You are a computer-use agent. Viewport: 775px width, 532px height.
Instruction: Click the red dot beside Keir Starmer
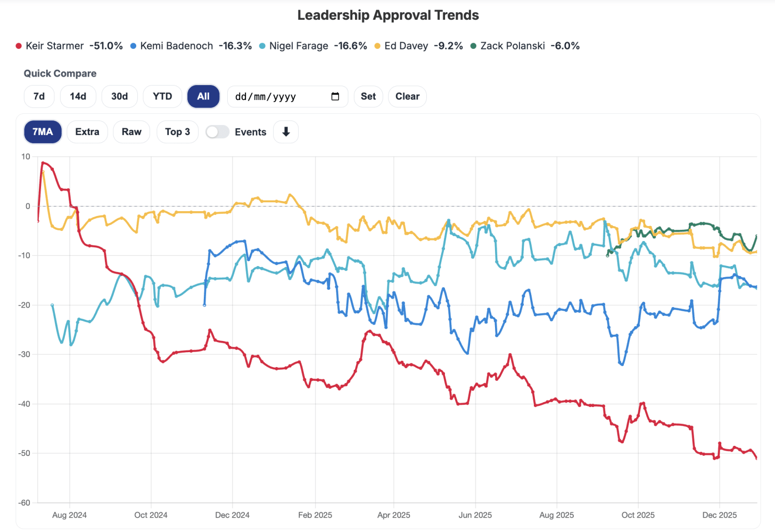(19, 45)
